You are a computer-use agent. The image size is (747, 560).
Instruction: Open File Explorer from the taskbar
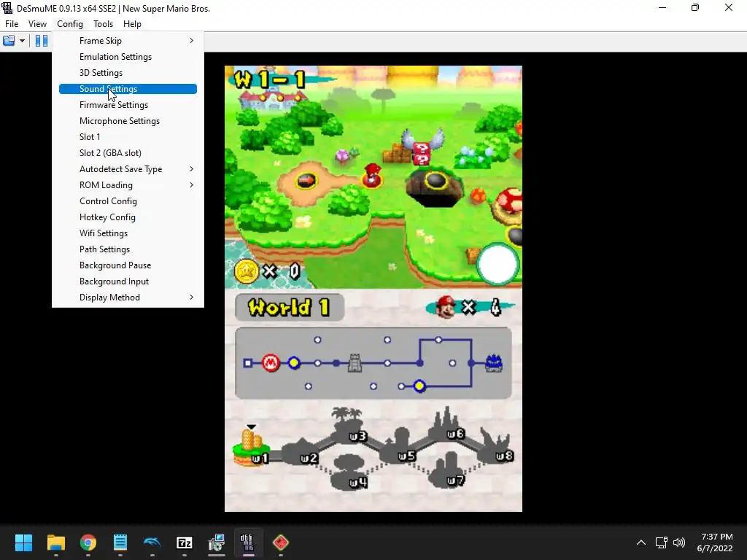tap(55, 542)
